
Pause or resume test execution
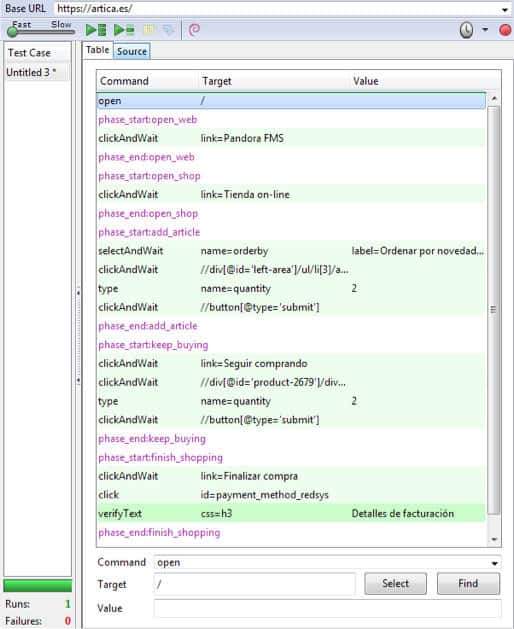tap(149, 30)
